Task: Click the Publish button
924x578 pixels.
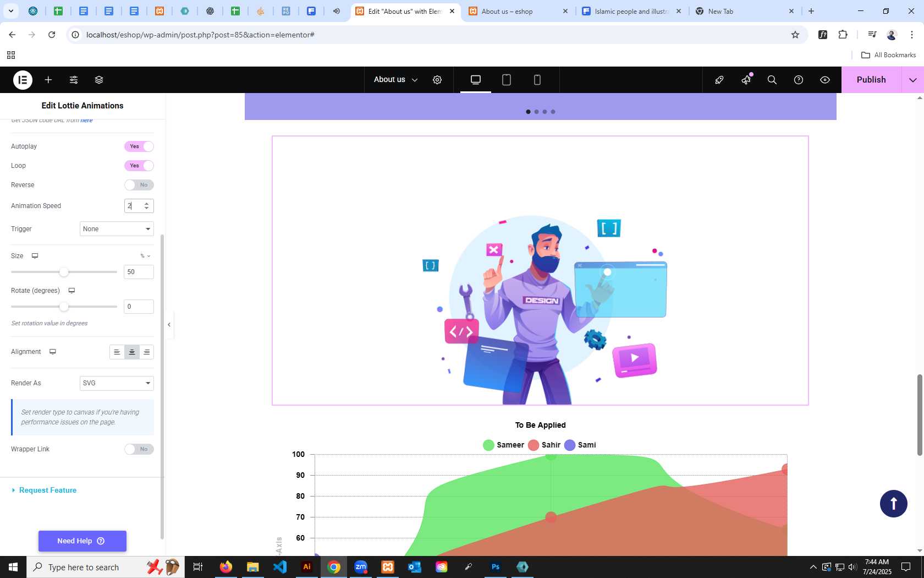Action: [x=871, y=80]
